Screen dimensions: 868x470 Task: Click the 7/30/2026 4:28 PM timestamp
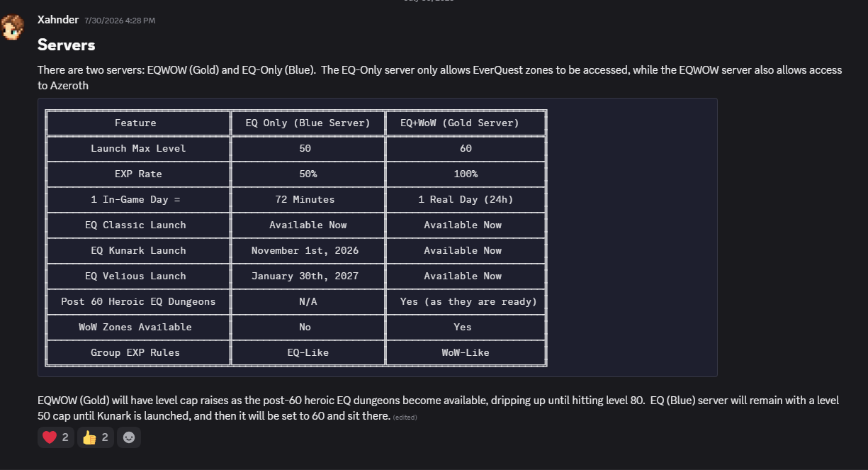[119, 21]
